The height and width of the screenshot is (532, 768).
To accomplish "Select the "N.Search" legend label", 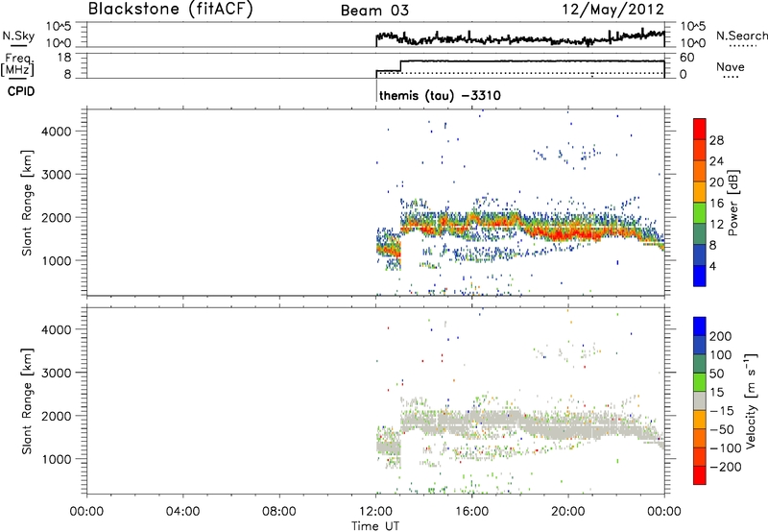I will tap(741, 36).
